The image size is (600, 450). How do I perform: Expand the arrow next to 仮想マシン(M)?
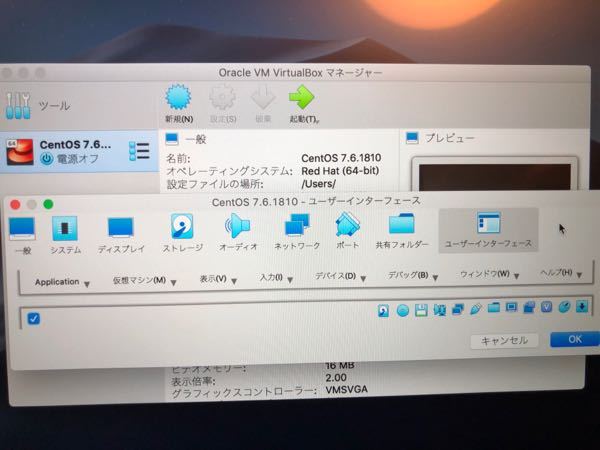click(173, 283)
